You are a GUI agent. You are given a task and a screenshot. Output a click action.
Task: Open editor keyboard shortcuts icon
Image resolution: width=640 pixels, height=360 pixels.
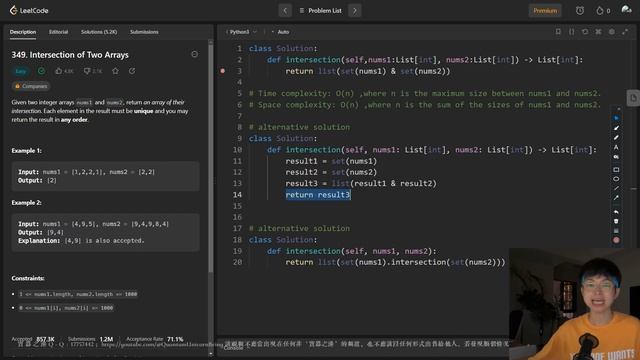coord(598,32)
